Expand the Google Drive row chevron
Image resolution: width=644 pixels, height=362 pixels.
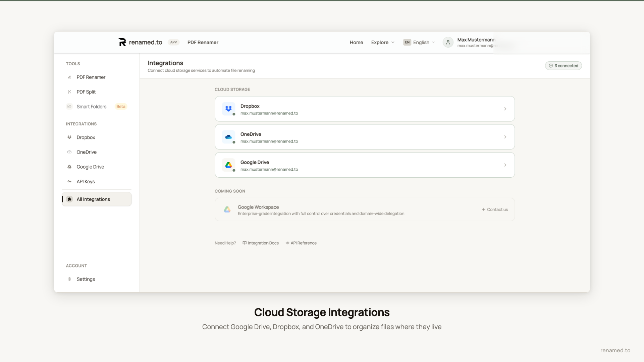point(505,165)
